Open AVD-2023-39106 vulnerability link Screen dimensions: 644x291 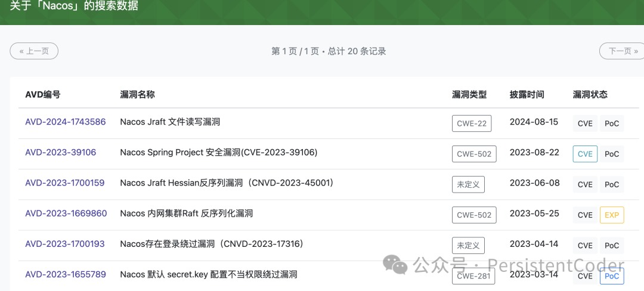(x=60, y=152)
